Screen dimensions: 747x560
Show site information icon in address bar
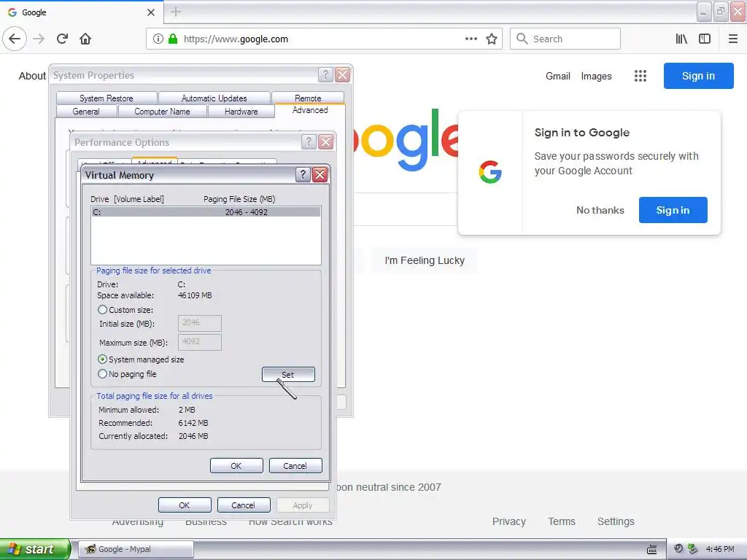click(158, 39)
